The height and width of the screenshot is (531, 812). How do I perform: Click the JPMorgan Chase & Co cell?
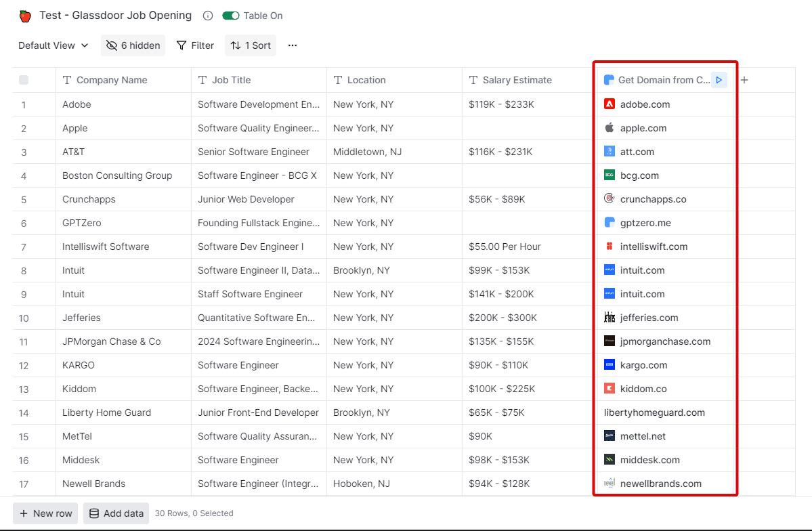[x=124, y=342]
